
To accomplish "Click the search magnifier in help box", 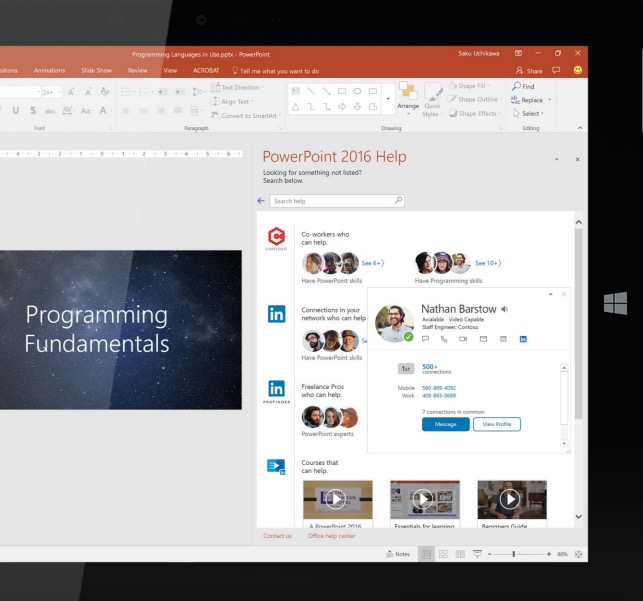I will coord(398,200).
